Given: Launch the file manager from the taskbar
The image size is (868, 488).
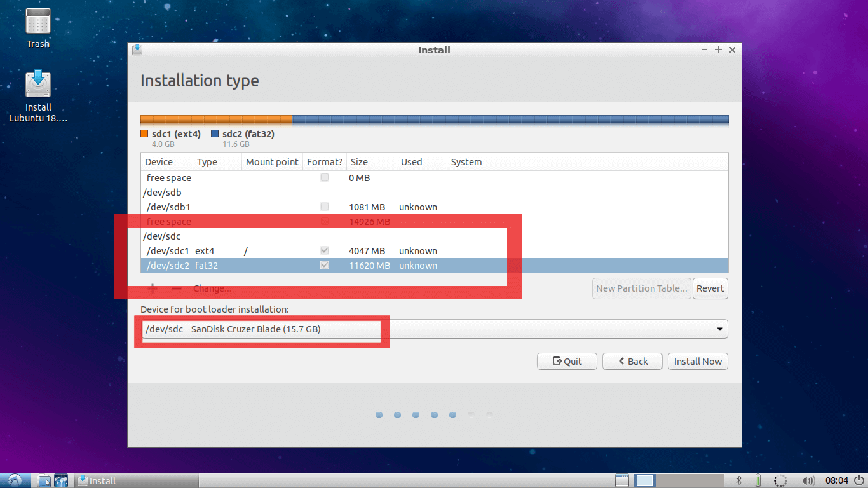Looking at the screenshot, I should click(x=43, y=480).
